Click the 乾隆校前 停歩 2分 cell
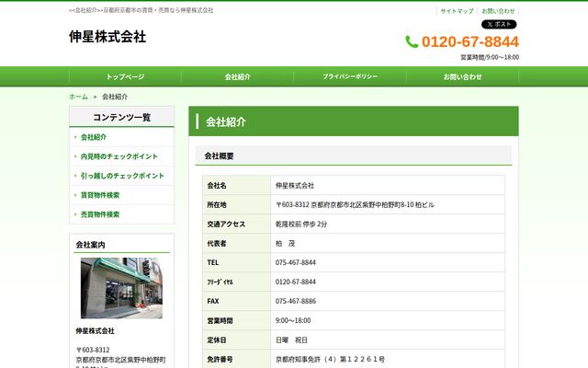The width and height of the screenshot is (588, 368). tap(388, 224)
